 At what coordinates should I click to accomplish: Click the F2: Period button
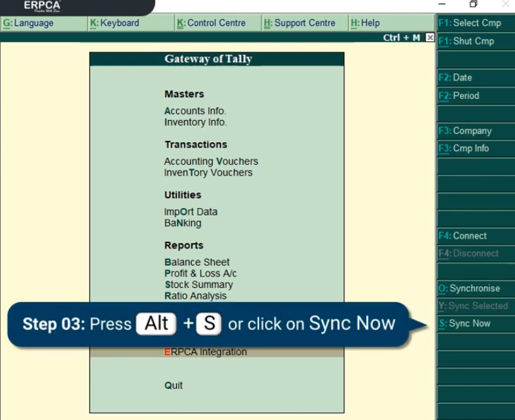(x=476, y=96)
